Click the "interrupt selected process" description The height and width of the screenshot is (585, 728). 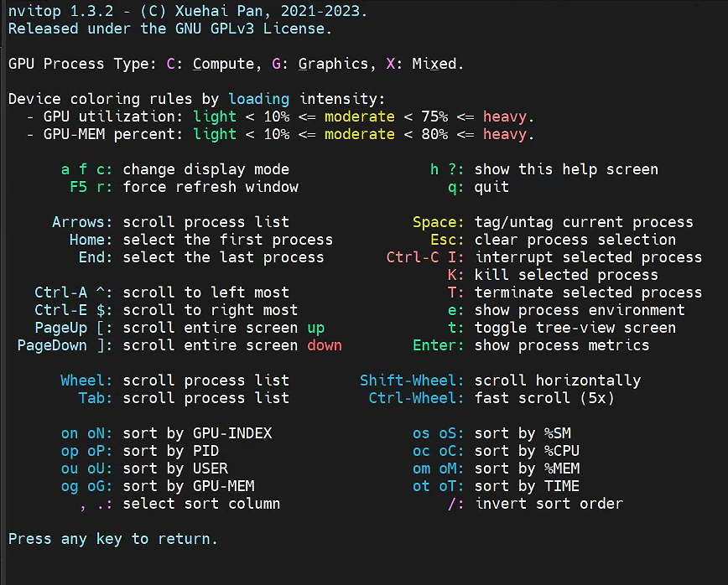(x=588, y=257)
